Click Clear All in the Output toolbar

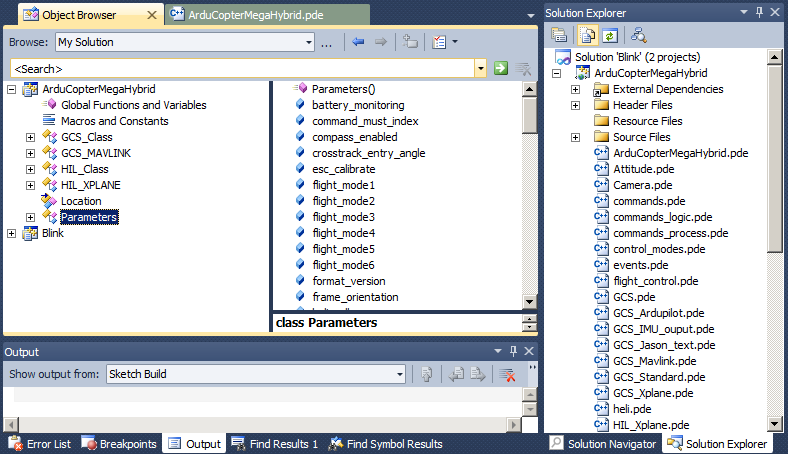[508, 374]
